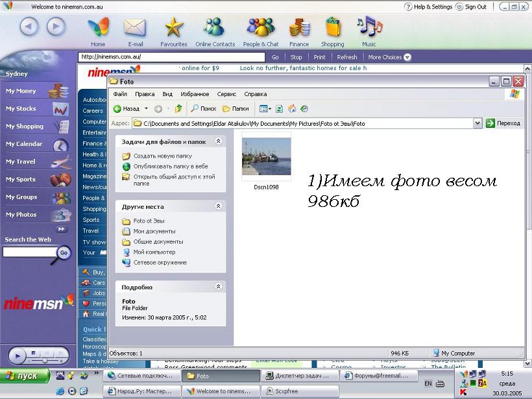Expand more sidebar items with the double-arrow button
This screenshot has width=532, height=399.
pyautogui.click(x=61, y=230)
